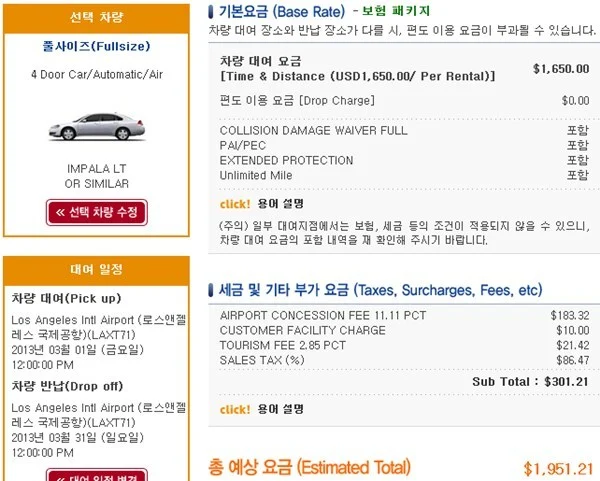Screen dimensions: 600x481
Task: Open the Taxes click! 용어 설명 link
Action: (262, 409)
